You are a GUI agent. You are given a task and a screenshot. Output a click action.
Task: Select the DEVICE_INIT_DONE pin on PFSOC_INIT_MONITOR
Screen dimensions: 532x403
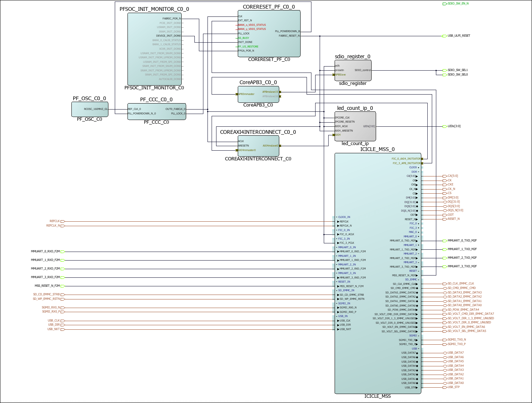(x=168, y=36)
